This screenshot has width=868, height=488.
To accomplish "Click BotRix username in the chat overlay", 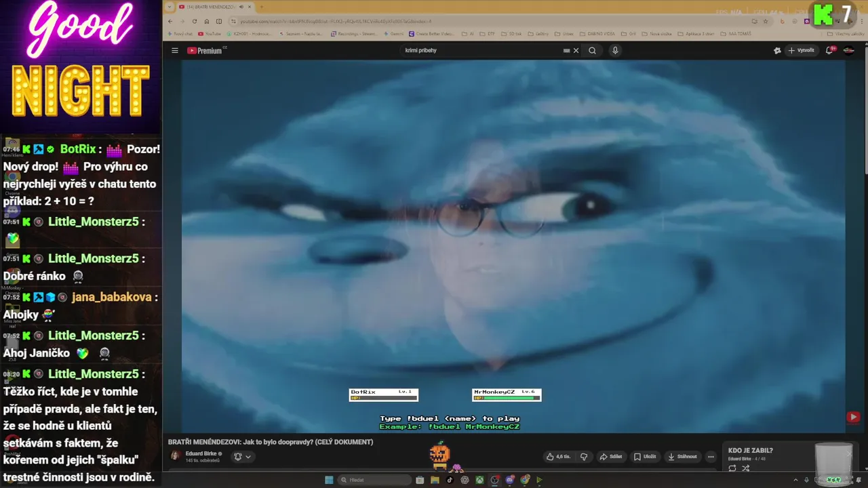I will coord(78,149).
